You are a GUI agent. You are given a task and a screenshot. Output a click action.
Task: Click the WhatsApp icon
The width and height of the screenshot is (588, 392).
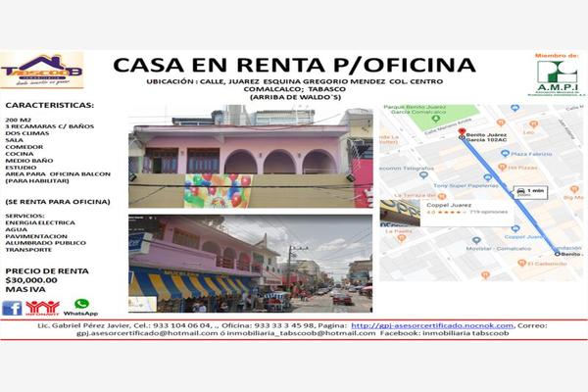[81, 306]
